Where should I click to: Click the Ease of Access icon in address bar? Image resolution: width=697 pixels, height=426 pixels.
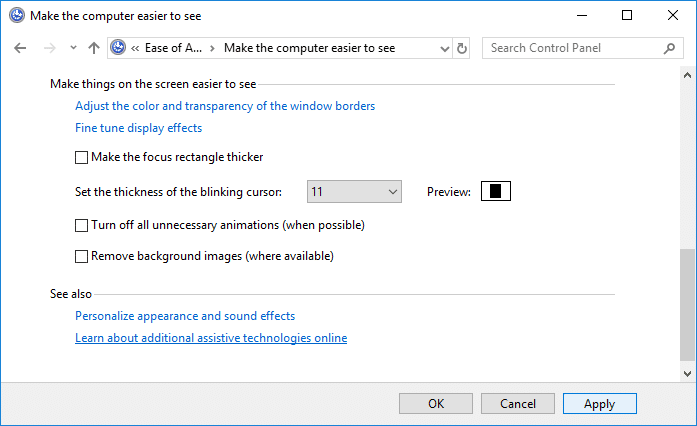click(x=119, y=48)
